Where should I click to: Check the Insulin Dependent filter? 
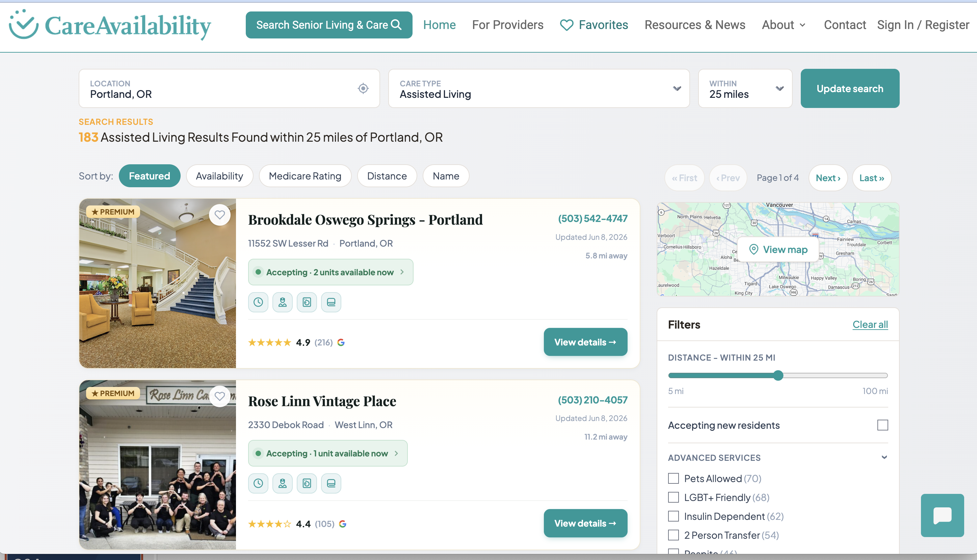tap(674, 516)
